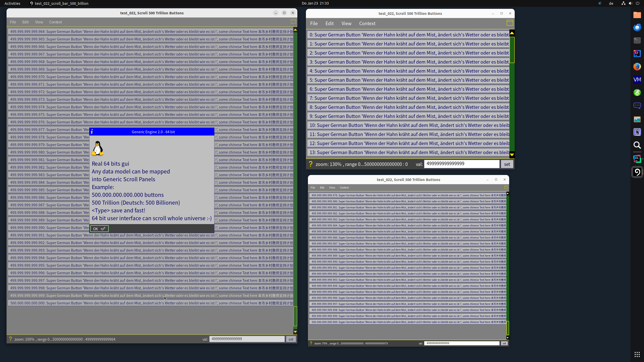Launch Thunderbird mail from the dock
Screen dimensions: 644x362
[x=637, y=27]
